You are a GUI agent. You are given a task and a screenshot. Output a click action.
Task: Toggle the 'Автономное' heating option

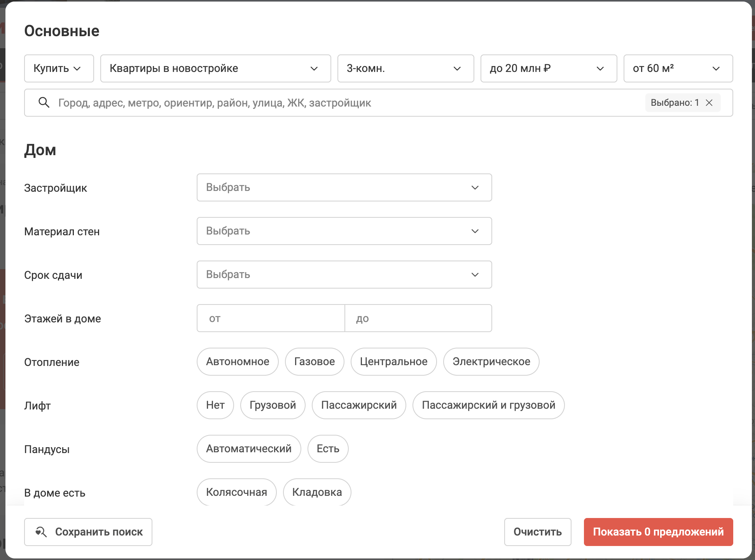[238, 362]
